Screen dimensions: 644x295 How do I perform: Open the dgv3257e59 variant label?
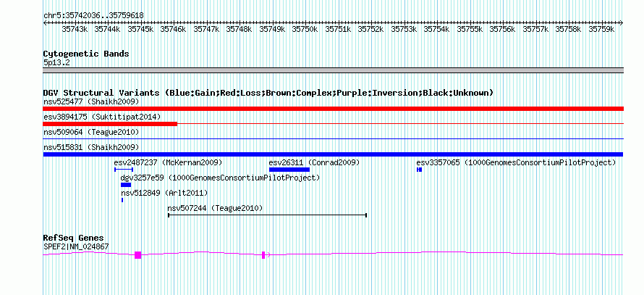tap(220, 178)
